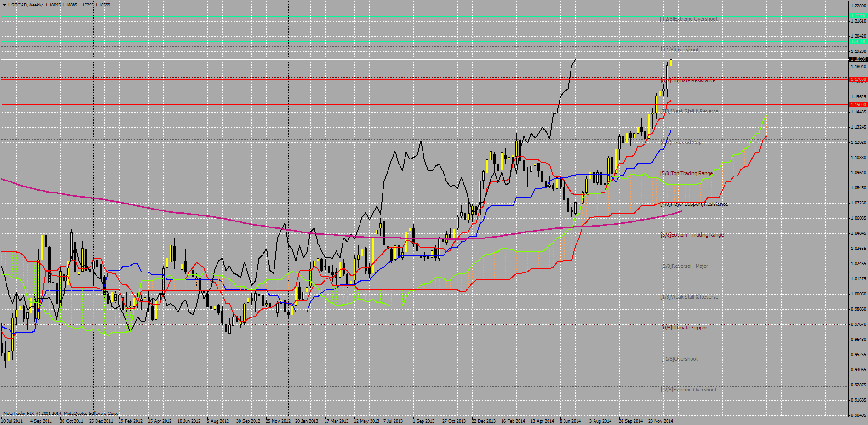868x425 pixels.
Task: Pick the 15 Apr 2012 date label
Action: 160,421
